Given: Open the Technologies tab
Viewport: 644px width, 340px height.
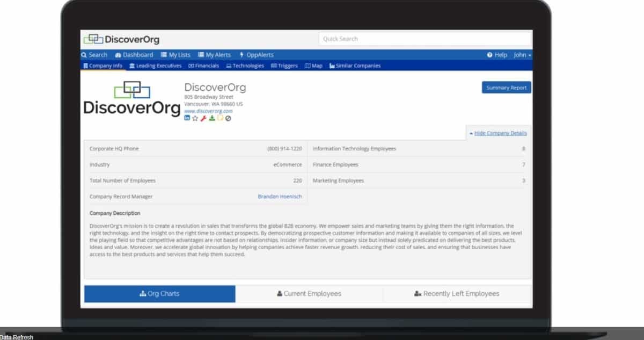Looking at the screenshot, I should (245, 66).
